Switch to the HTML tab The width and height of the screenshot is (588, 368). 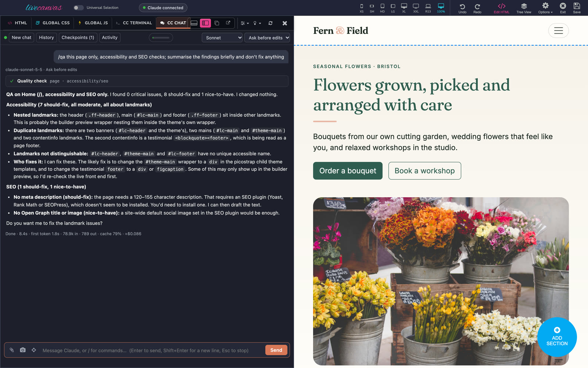(17, 23)
